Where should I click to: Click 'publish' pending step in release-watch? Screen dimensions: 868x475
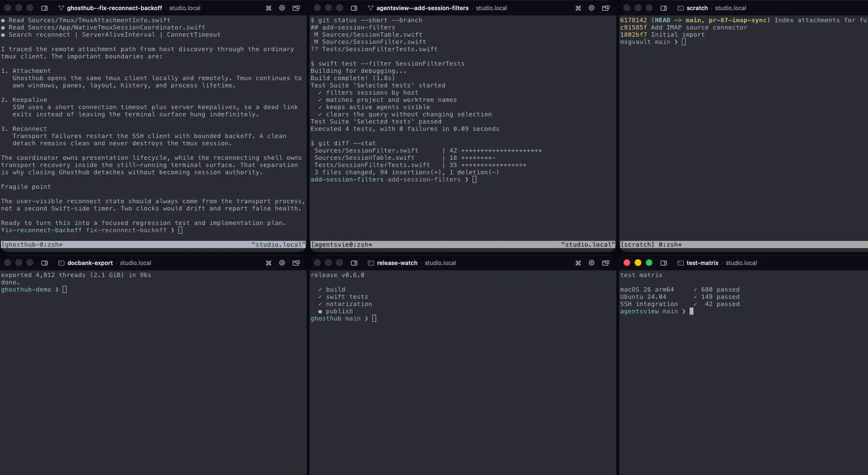click(x=336, y=311)
